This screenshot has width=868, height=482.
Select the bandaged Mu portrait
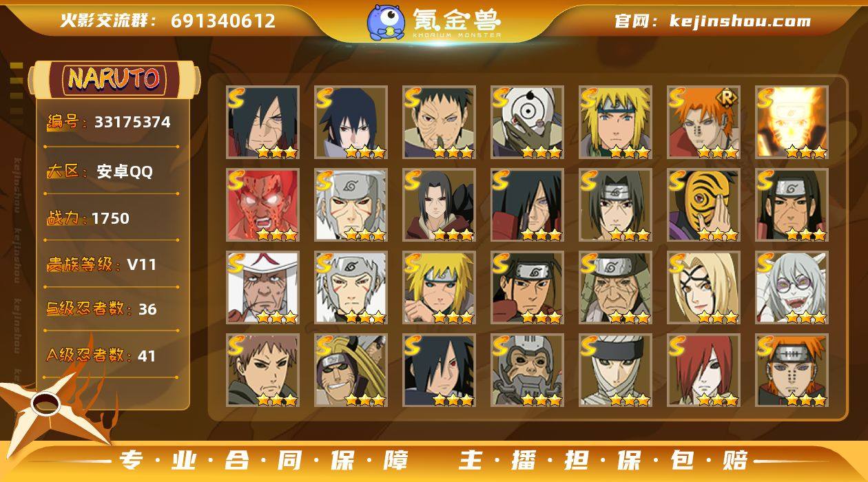click(x=615, y=370)
